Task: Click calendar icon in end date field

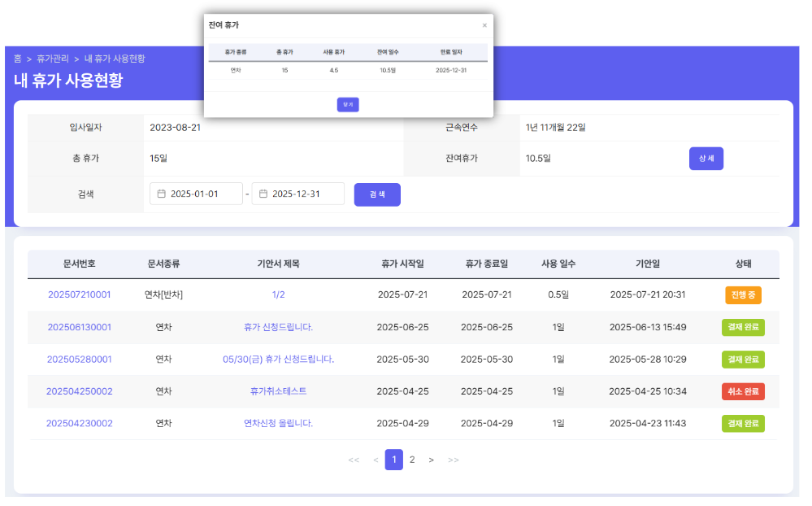Action: pos(263,194)
